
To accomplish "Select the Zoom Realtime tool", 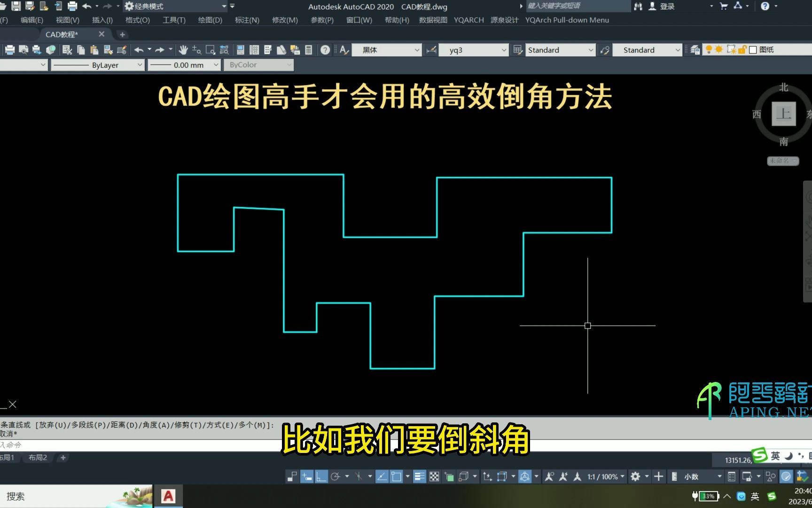I will click(x=197, y=50).
